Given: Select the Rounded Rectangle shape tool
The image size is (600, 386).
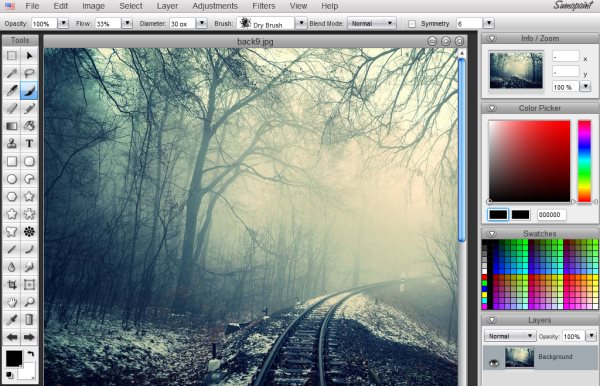Looking at the screenshot, I should tap(29, 161).
